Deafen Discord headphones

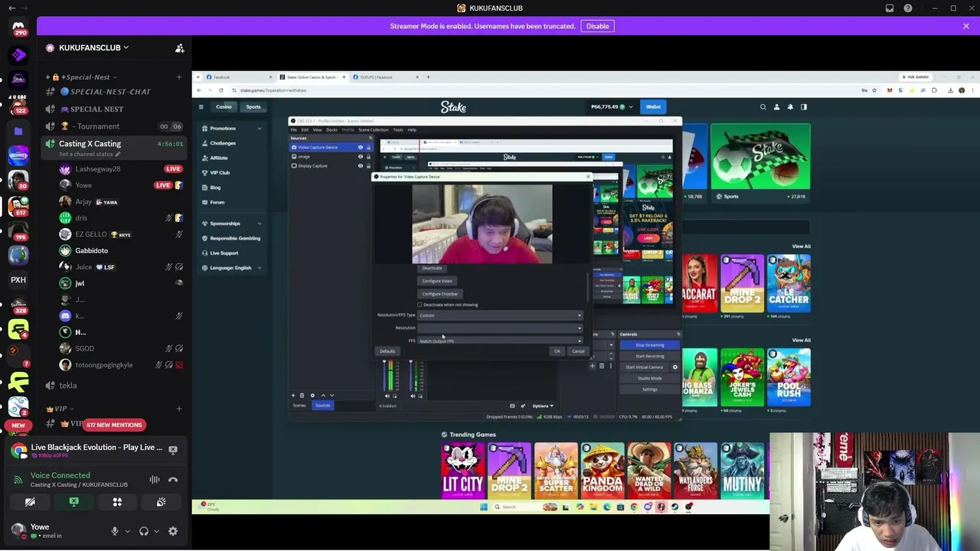143,531
